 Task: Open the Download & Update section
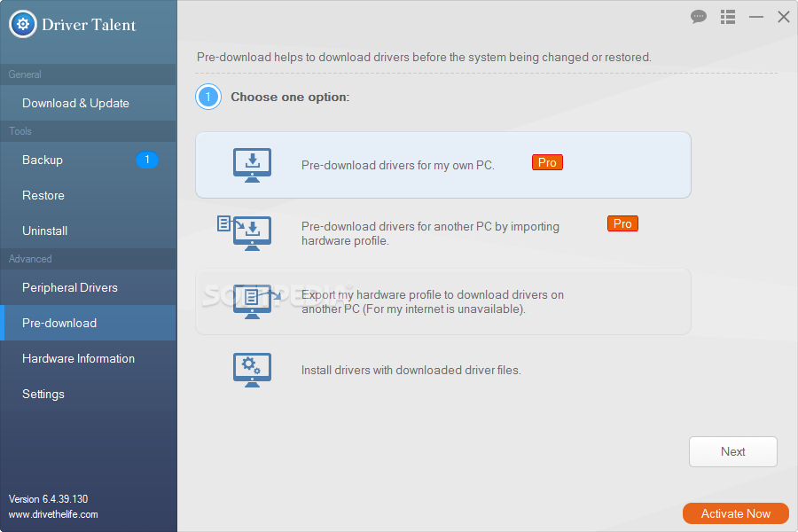click(88, 103)
